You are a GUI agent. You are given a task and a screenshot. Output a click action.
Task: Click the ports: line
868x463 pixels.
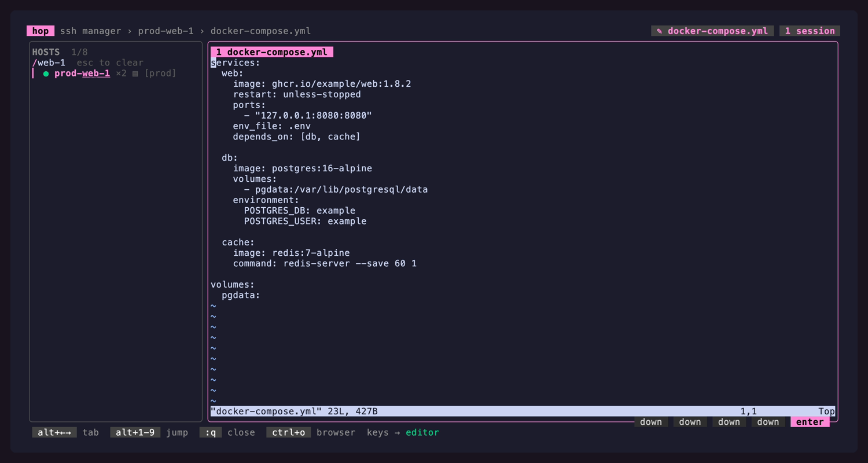(x=249, y=105)
